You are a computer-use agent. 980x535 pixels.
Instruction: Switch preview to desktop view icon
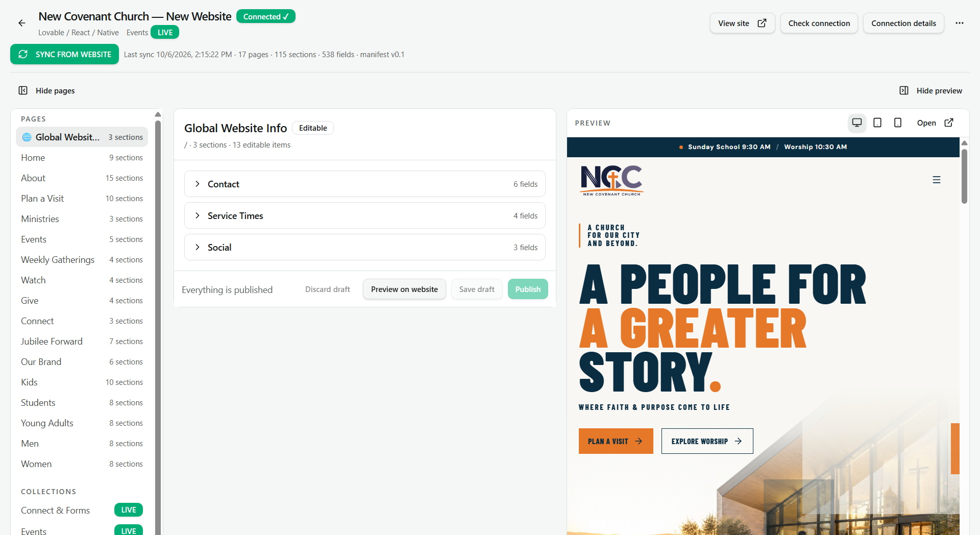pyautogui.click(x=857, y=123)
